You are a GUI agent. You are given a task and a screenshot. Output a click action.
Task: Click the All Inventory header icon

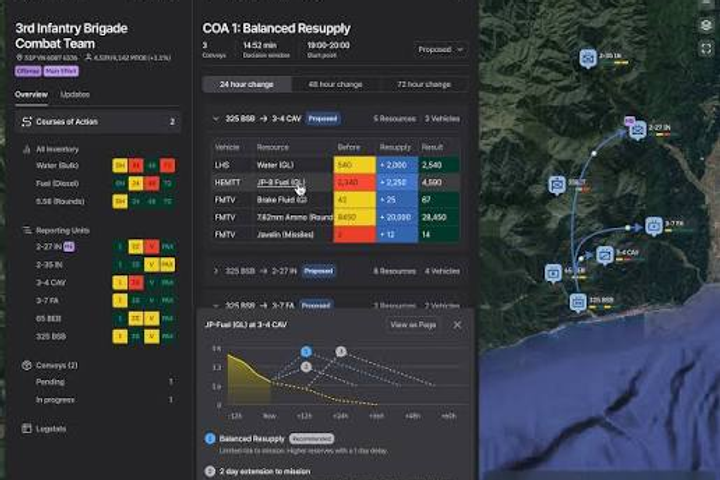(27, 149)
